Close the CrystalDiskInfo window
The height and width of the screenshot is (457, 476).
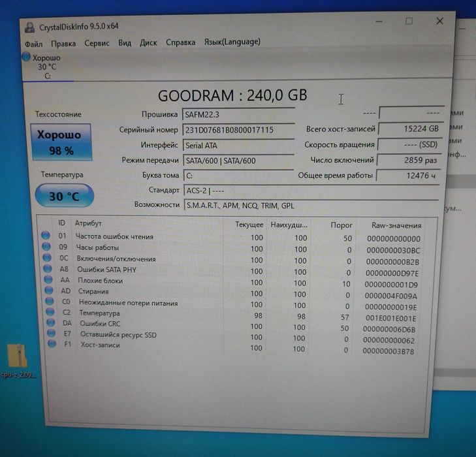click(x=440, y=21)
